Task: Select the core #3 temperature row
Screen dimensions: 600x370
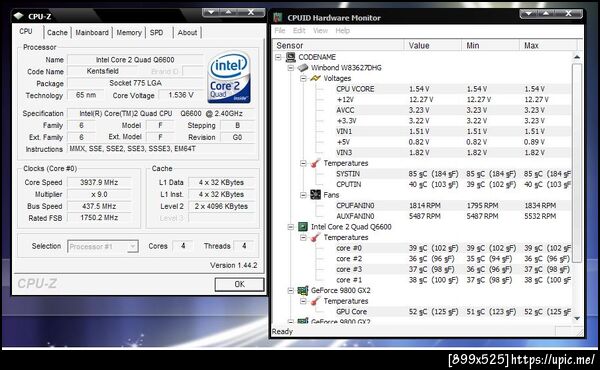Action: click(x=452, y=269)
